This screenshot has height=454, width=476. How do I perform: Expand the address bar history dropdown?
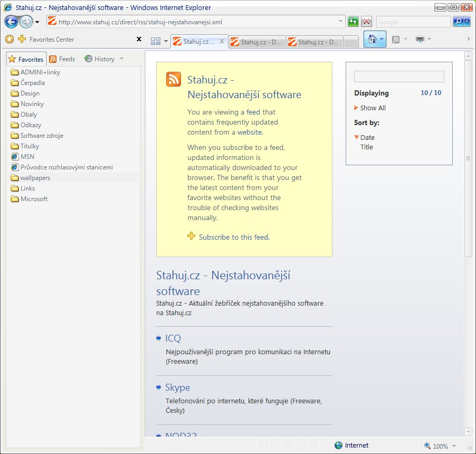(x=340, y=22)
